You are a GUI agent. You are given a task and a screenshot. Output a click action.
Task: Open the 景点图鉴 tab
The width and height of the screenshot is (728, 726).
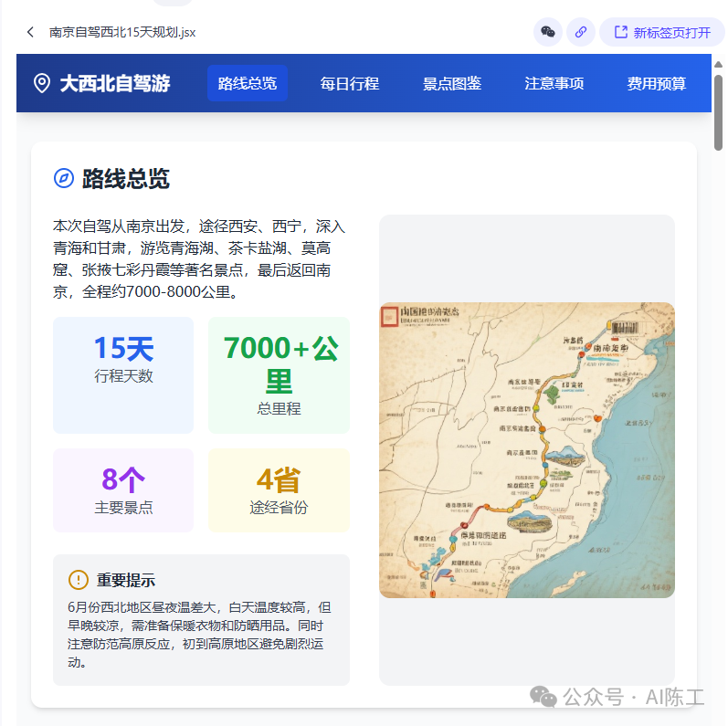[x=452, y=84]
